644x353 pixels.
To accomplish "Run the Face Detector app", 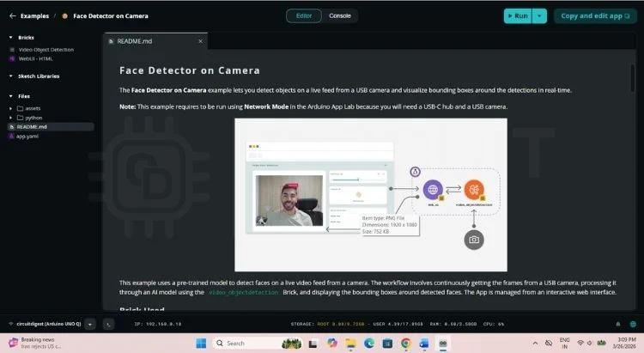I will [518, 16].
